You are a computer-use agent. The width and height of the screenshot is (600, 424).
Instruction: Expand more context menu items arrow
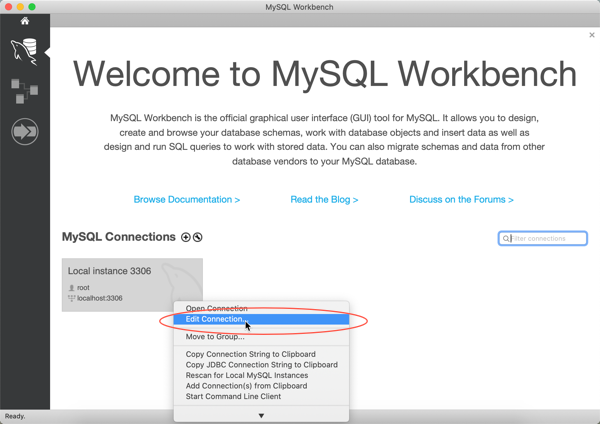(x=261, y=416)
